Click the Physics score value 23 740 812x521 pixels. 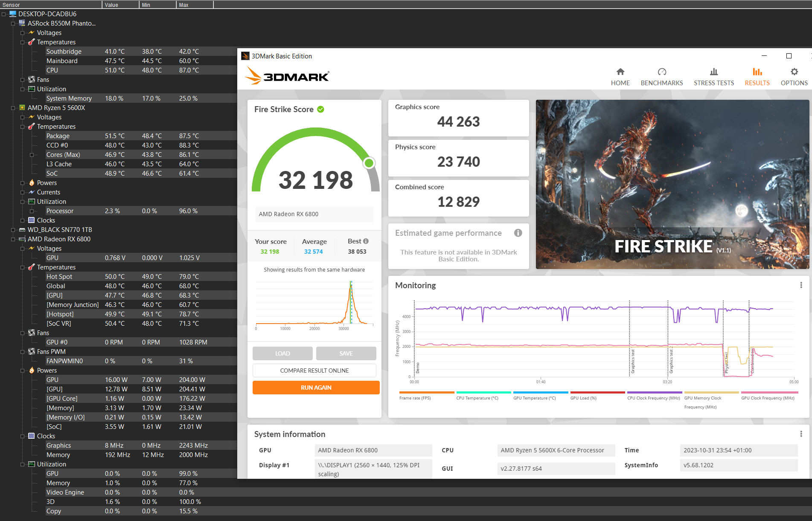[x=459, y=162]
